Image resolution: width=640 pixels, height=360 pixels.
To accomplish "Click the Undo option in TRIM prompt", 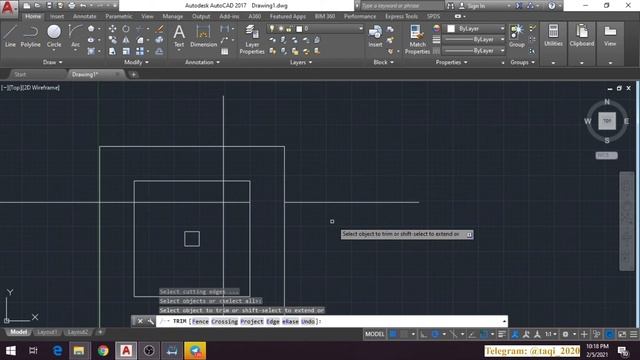I will tap(308, 322).
